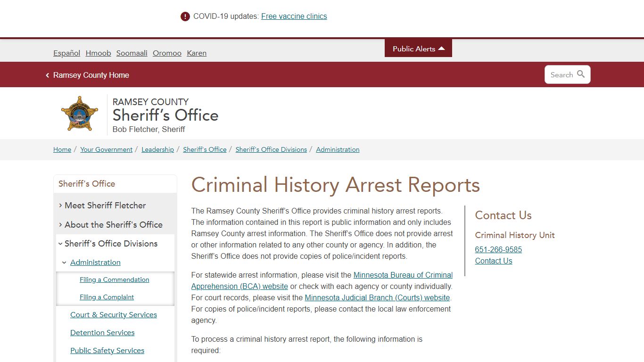Open Filing a Complaint
Screen dimensions: 644x362
point(107,297)
